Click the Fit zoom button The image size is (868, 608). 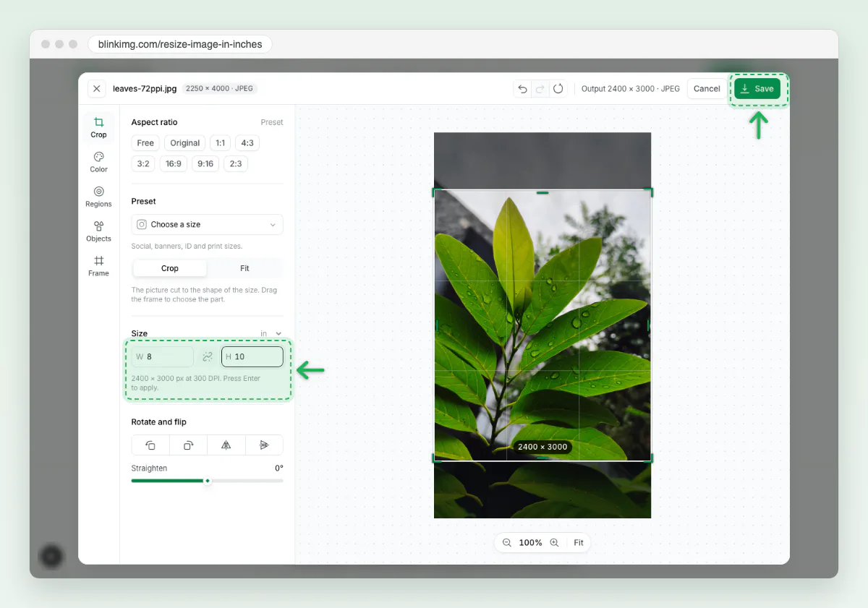(x=579, y=543)
